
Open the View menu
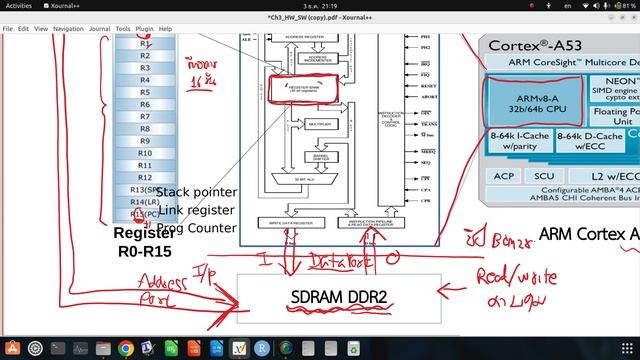tap(41, 29)
